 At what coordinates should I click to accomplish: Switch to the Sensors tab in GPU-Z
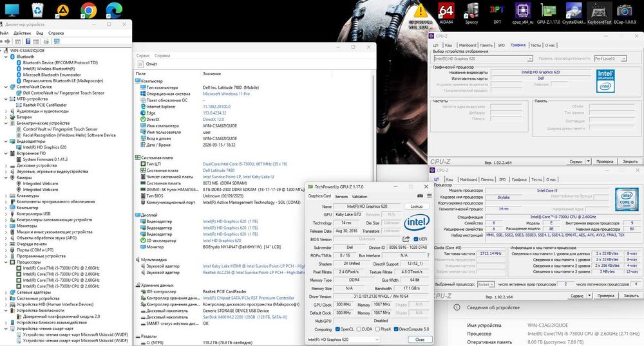[341, 196]
